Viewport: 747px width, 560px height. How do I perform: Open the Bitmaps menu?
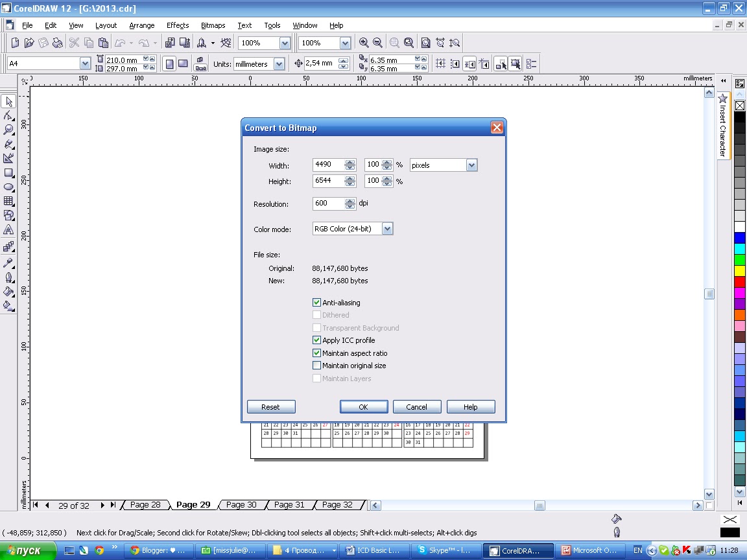(x=213, y=25)
